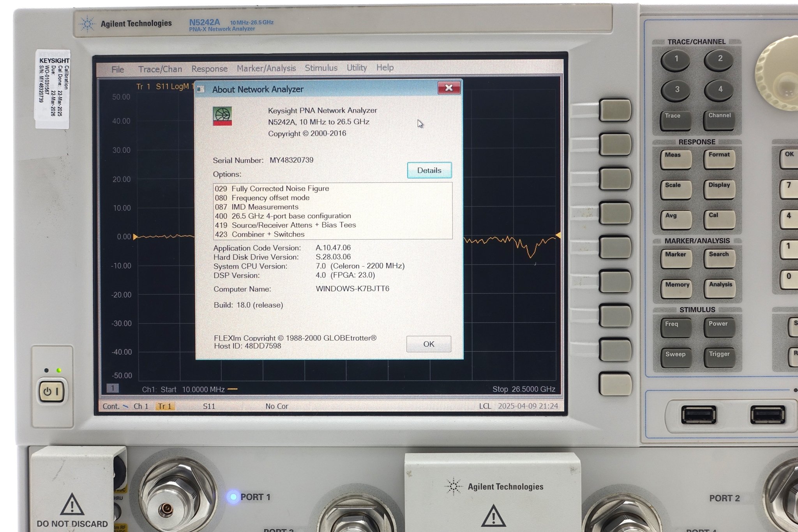Screen dimensions: 798x532
Task: Push the Sweep stimulus key
Action: coord(676,359)
